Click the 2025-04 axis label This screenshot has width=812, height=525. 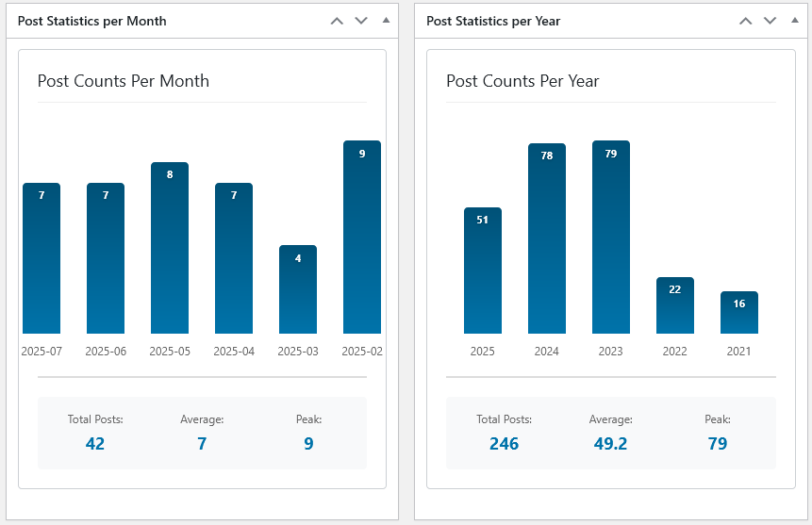(x=234, y=351)
